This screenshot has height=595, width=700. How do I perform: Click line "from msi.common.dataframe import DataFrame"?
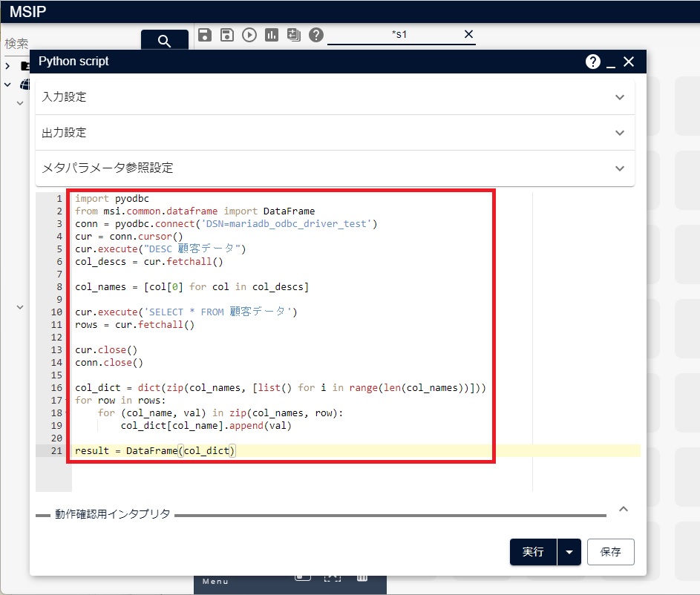(x=194, y=211)
